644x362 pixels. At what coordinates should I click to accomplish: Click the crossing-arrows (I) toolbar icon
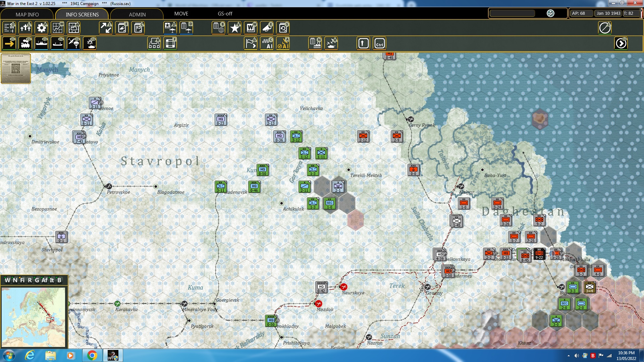click(106, 28)
